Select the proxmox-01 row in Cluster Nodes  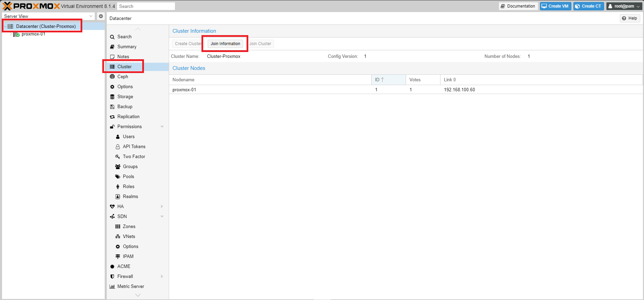point(406,90)
